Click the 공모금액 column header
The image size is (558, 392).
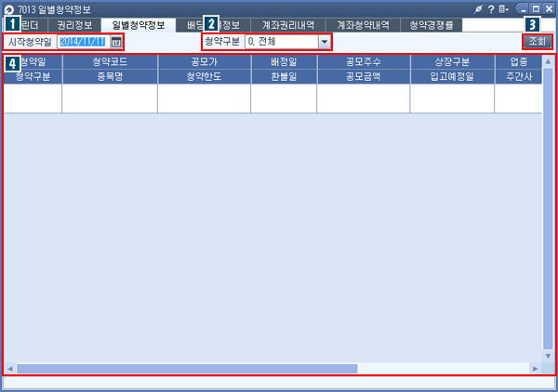coord(364,76)
